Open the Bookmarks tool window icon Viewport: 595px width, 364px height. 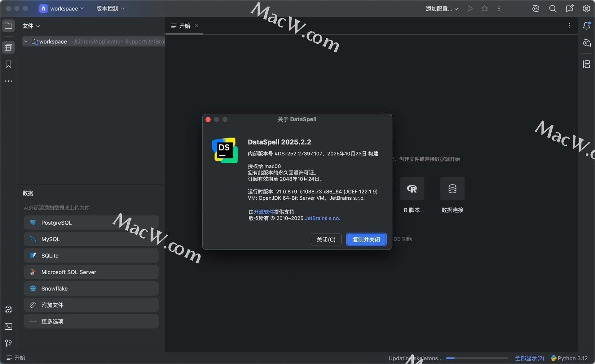8,64
